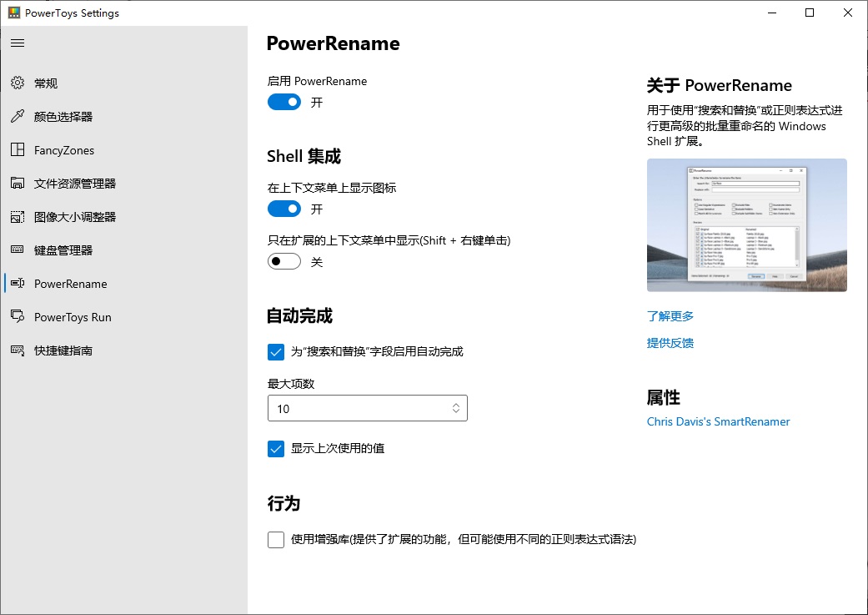This screenshot has height=615, width=868.
Task: Click the 属性 heading
Action: [663, 397]
